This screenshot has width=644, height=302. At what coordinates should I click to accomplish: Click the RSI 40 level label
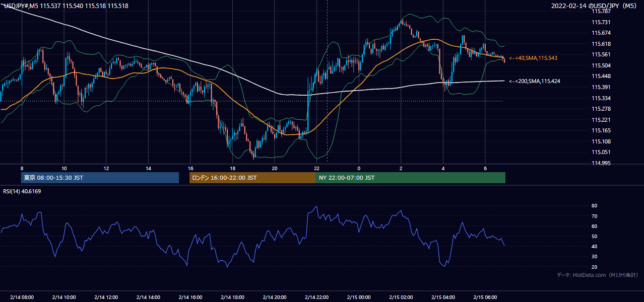tap(594, 247)
